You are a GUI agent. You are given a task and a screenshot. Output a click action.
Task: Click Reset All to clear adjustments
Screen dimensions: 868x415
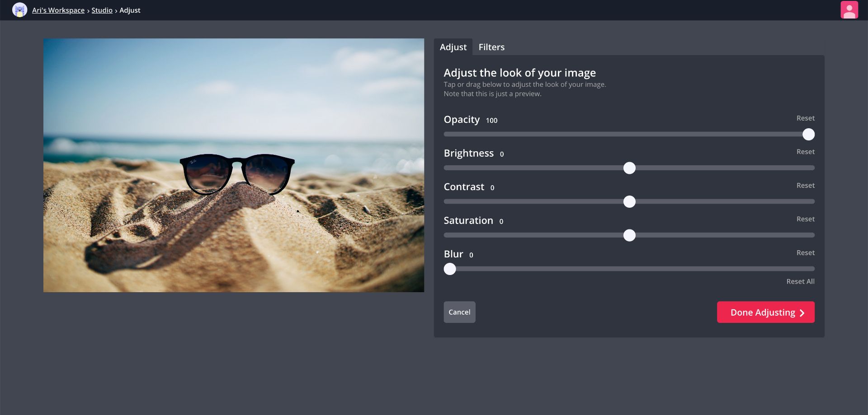(x=800, y=281)
